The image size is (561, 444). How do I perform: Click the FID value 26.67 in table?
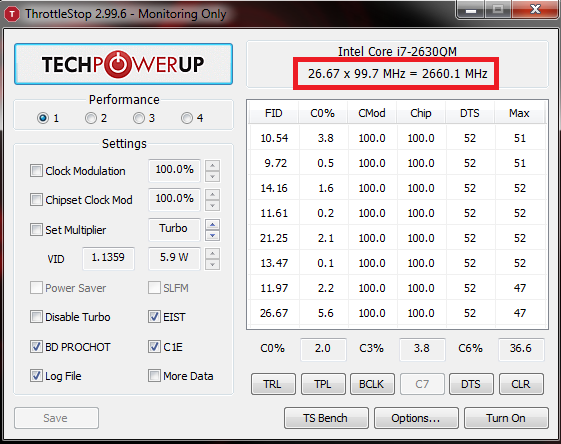[x=274, y=313]
